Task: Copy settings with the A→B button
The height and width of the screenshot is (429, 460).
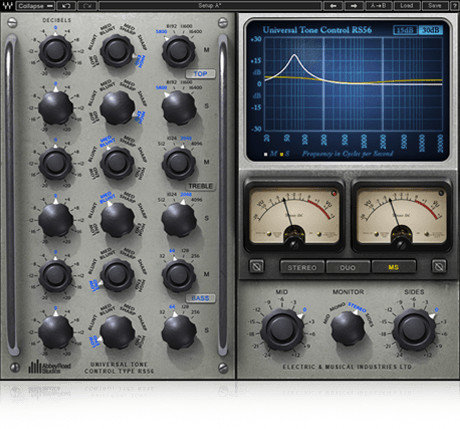Action: [379, 6]
